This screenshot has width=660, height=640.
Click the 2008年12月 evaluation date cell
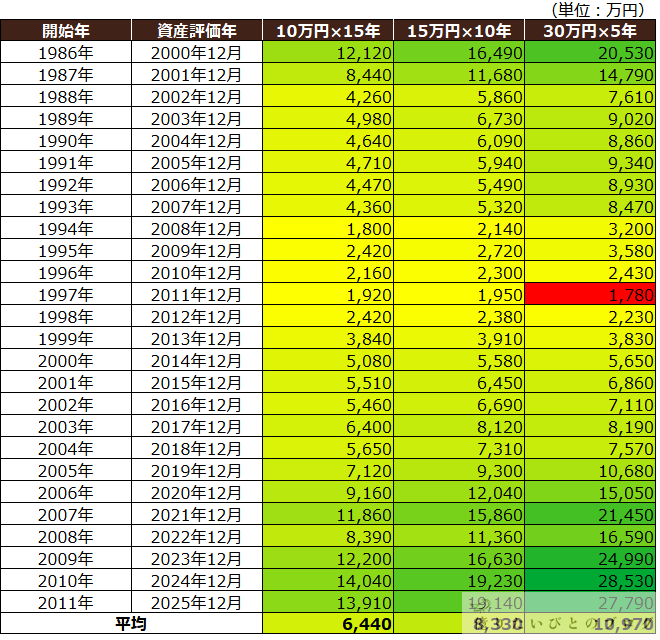[197, 228]
